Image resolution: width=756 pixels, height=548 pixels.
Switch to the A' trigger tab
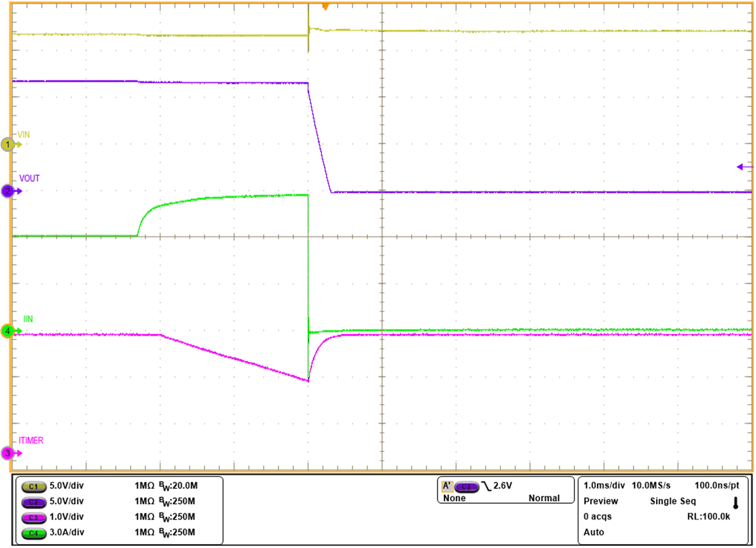pyautogui.click(x=447, y=485)
